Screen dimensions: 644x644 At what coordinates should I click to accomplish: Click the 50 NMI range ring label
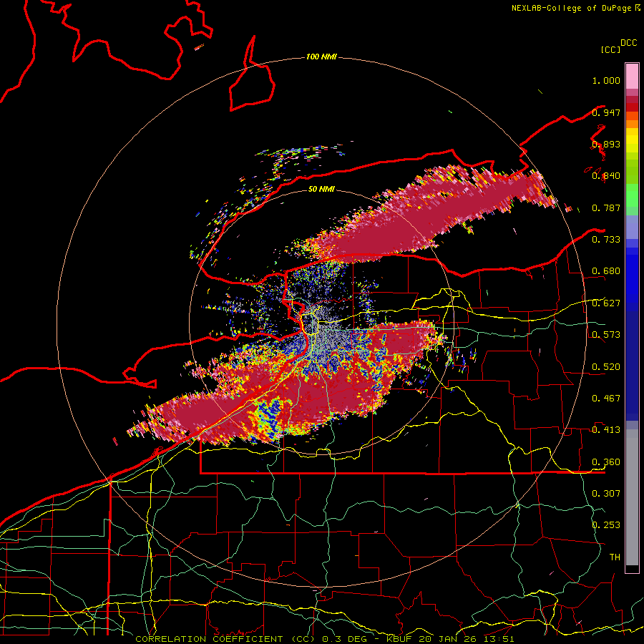pos(321,189)
